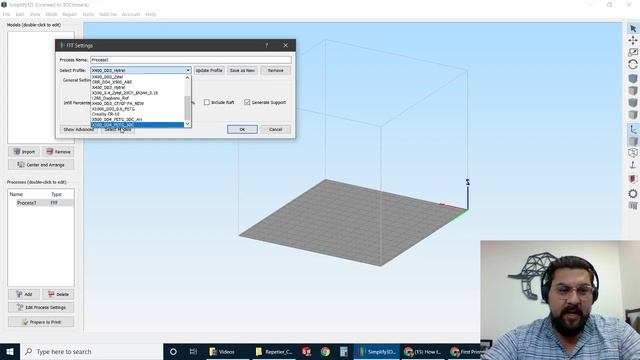Open the File menu
The width and height of the screenshot is (640, 360).
pyautogui.click(x=7, y=14)
